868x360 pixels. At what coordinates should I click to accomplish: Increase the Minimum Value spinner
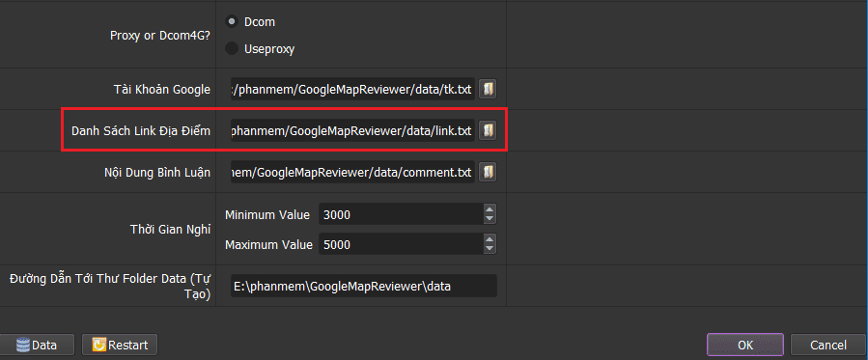[x=490, y=209]
